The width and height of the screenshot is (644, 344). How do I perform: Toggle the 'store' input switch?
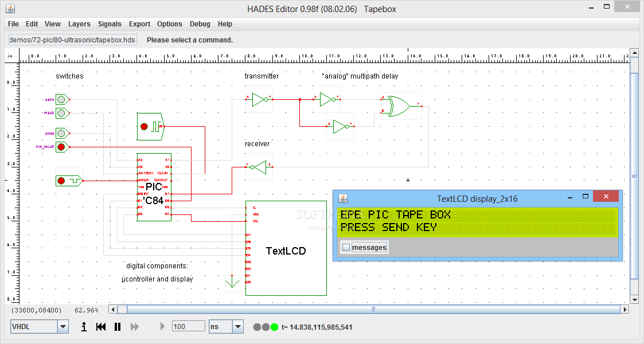pos(61,133)
